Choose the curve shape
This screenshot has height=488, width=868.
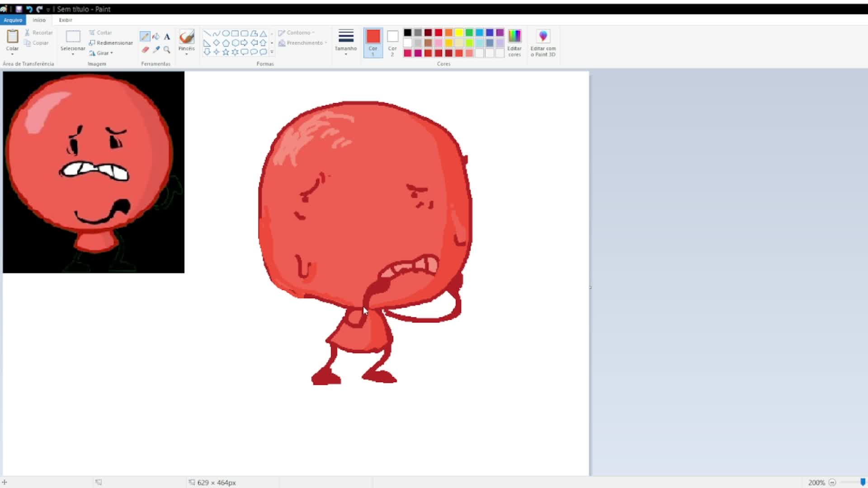tap(216, 33)
